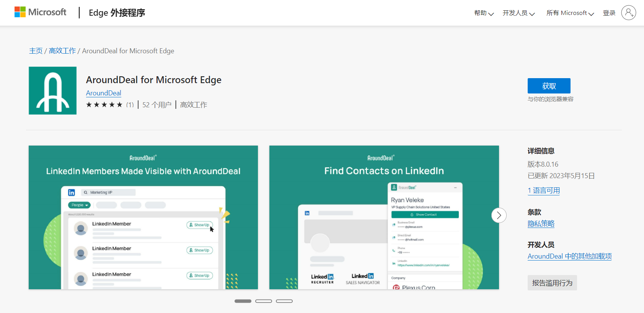Expand the 开发人员 dropdown menu

pos(518,13)
